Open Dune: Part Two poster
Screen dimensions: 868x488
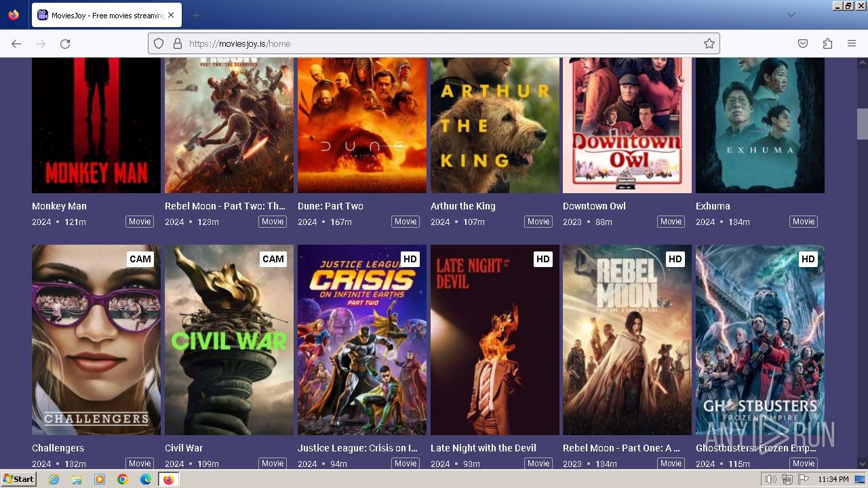coord(362,125)
